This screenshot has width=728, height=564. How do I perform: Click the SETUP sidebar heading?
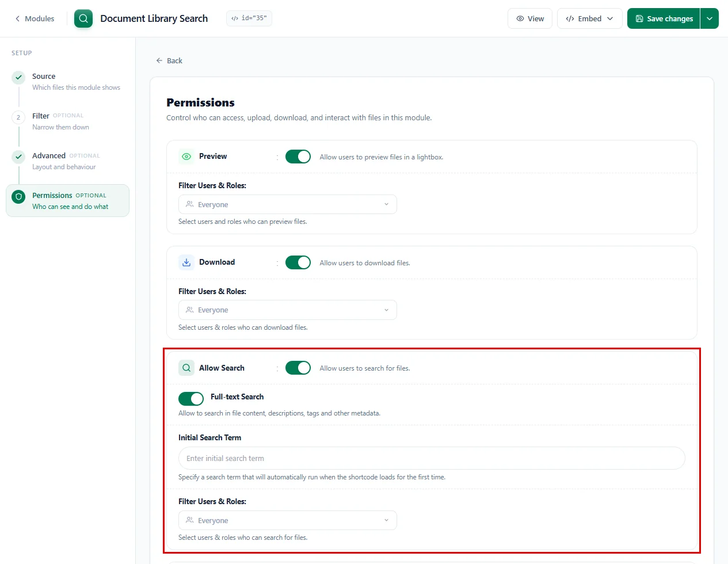click(22, 53)
